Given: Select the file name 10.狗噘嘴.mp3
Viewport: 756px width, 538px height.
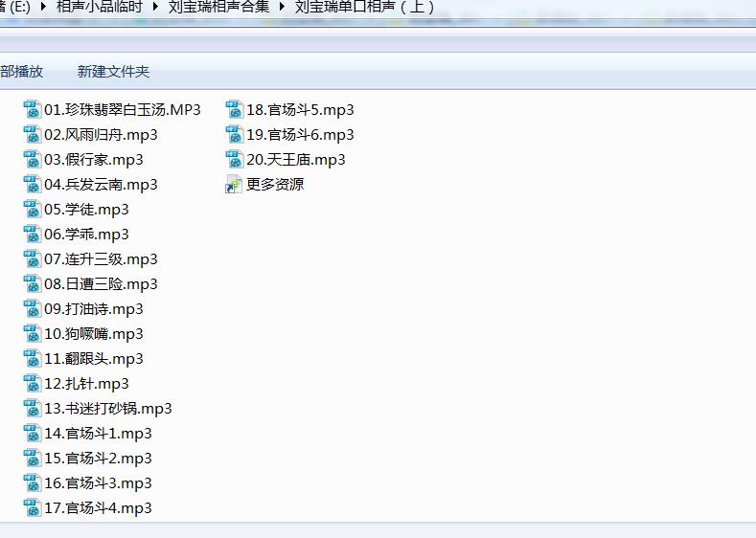Looking at the screenshot, I should (x=94, y=334).
